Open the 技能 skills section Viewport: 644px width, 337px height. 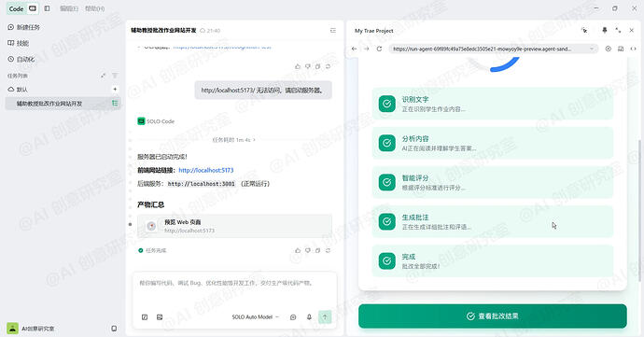click(x=19, y=43)
